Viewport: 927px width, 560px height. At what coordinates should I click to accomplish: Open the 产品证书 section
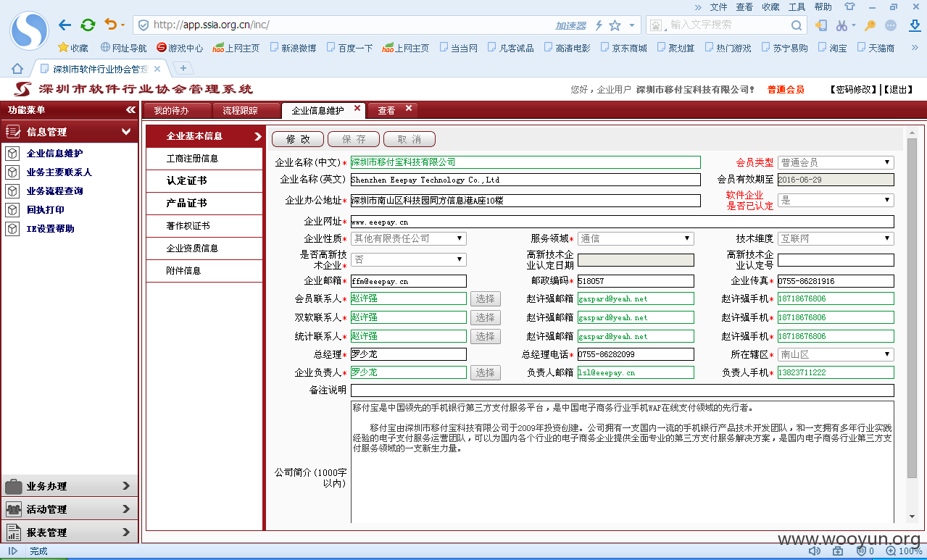(x=204, y=204)
